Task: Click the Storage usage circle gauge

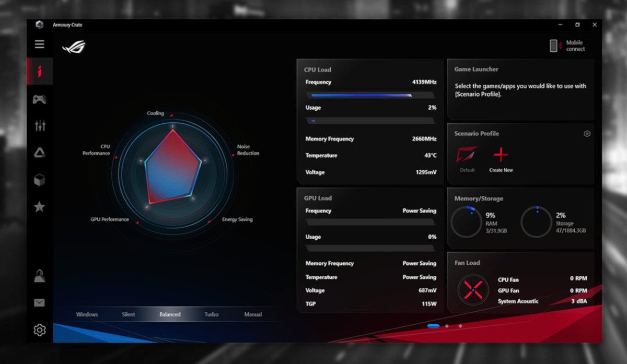Action: click(x=536, y=221)
